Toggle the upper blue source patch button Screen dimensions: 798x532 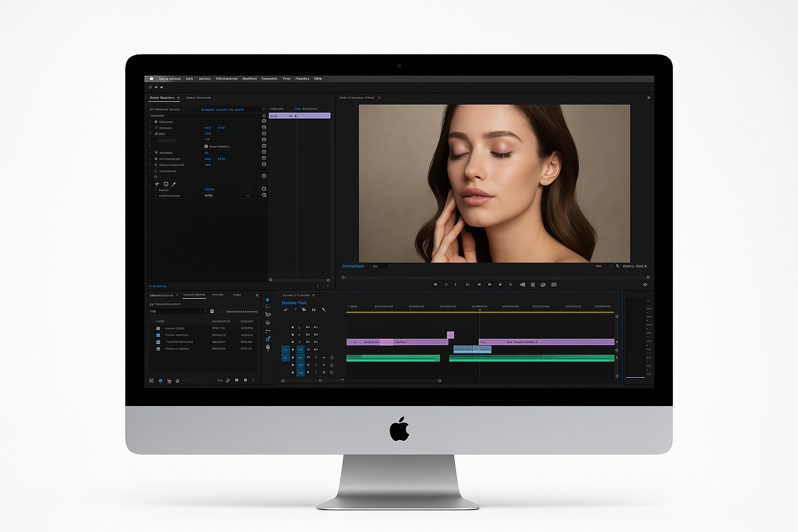pos(285,350)
